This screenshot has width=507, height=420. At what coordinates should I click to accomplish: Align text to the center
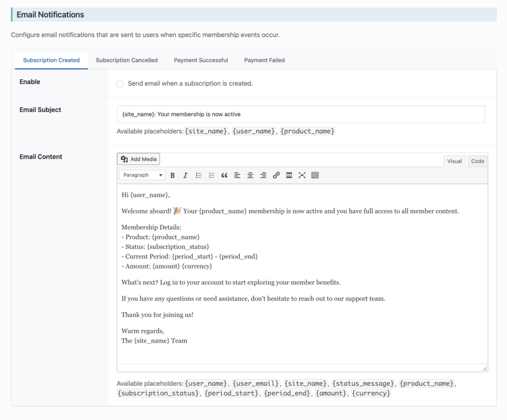250,175
